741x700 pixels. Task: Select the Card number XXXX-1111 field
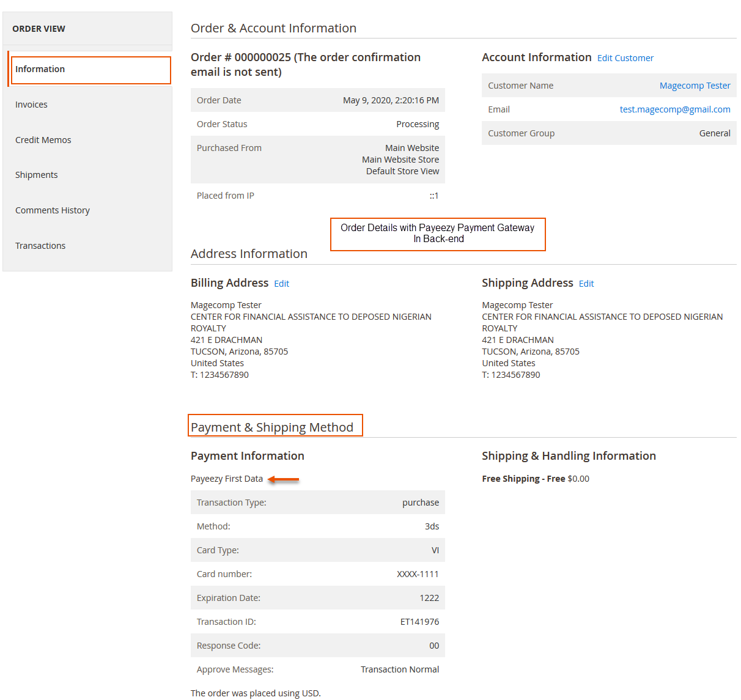click(x=419, y=573)
